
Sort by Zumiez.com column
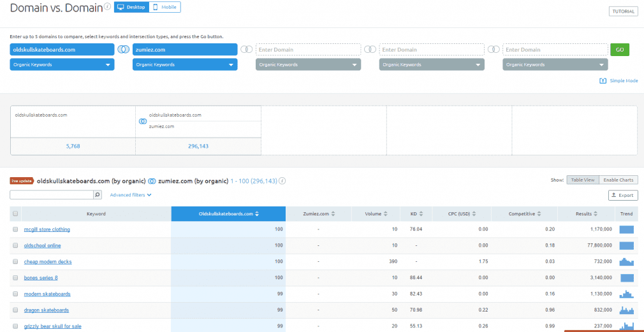[x=319, y=213]
